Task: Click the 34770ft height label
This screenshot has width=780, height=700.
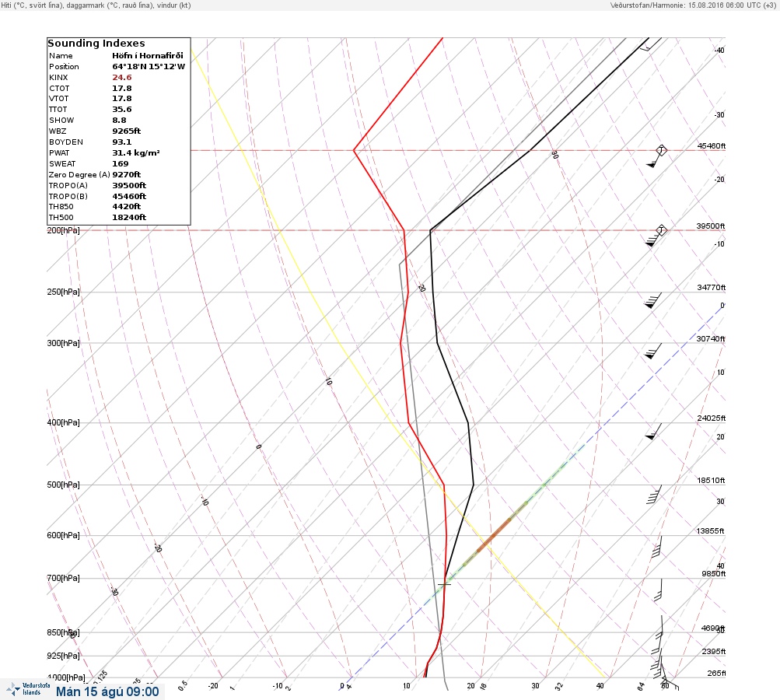Action: tap(712, 288)
